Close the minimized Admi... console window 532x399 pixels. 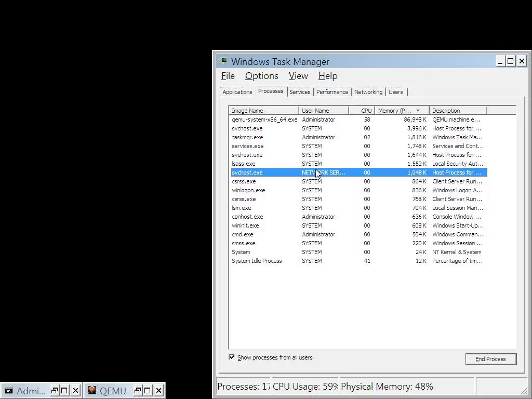point(76,391)
